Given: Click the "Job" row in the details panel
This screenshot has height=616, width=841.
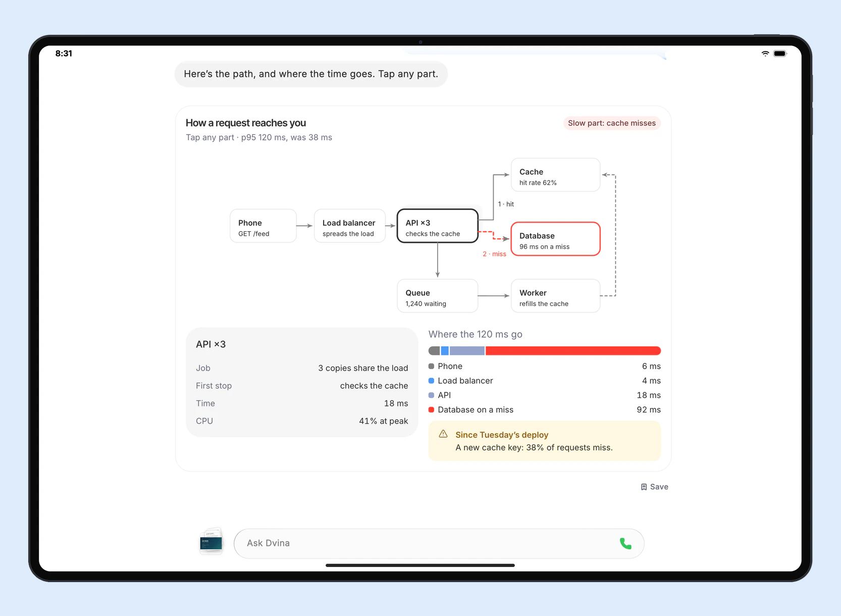Looking at the screenshot, I should click(x=302, y=369).
